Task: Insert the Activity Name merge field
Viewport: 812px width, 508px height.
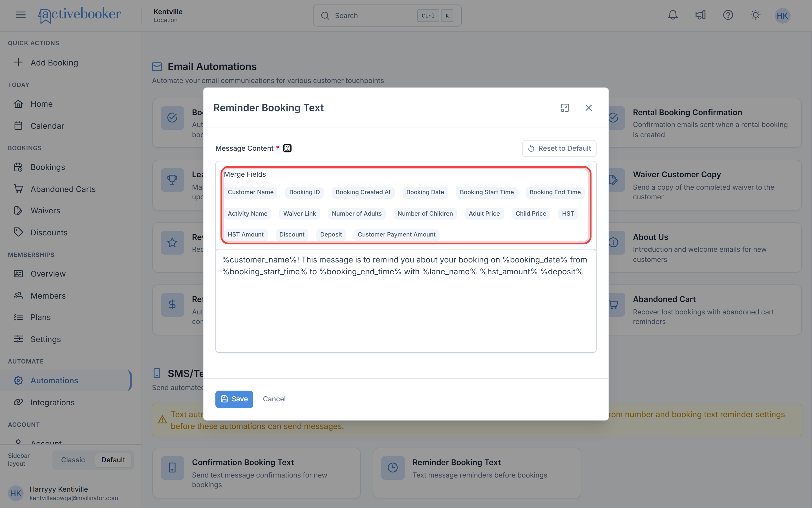Action: (248, 214)
